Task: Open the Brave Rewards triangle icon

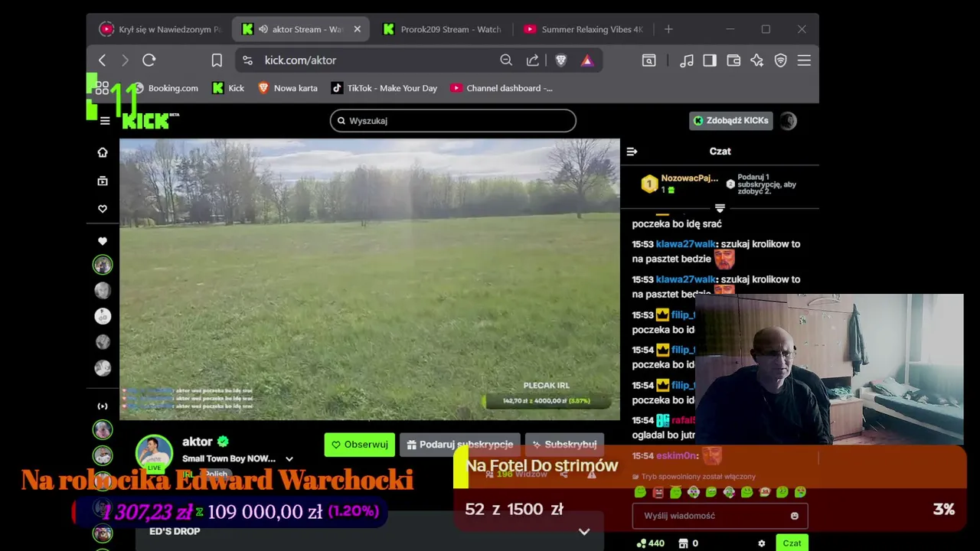Action: pos(587,60)
